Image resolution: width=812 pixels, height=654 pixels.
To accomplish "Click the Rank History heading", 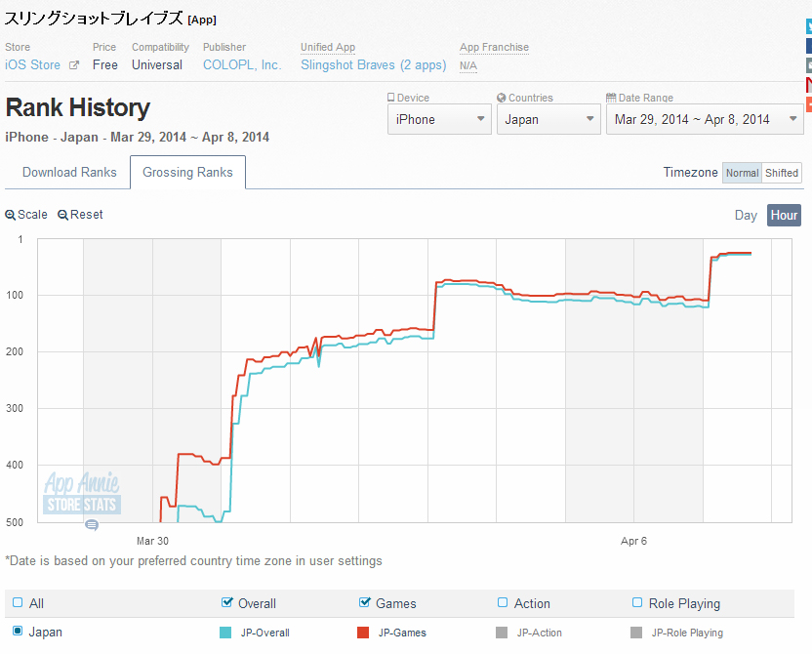I will coord(78,107).
